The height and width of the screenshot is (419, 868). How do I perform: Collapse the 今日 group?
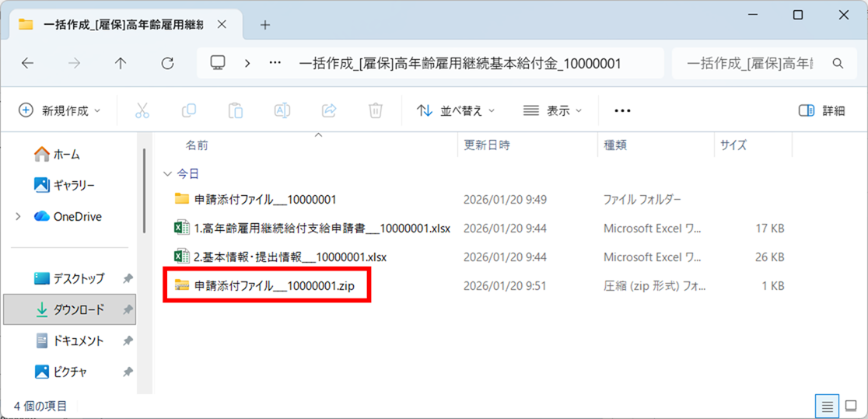(167, 174)
